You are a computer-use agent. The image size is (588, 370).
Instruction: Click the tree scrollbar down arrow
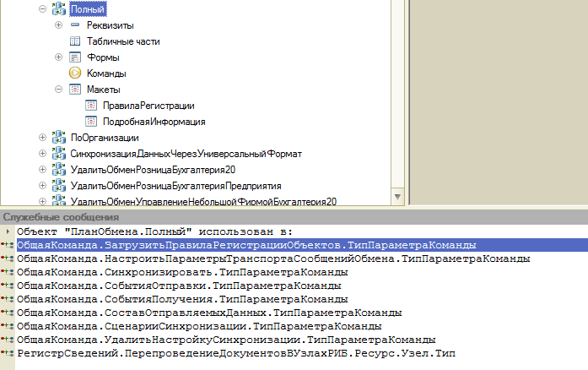397,197
